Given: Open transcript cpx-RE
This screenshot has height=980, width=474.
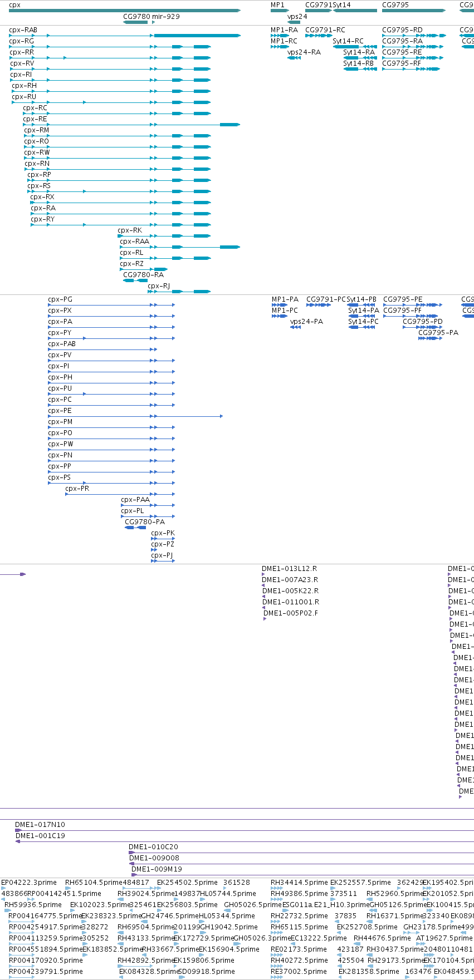Looking at the screenshot, I should (35, 119).
